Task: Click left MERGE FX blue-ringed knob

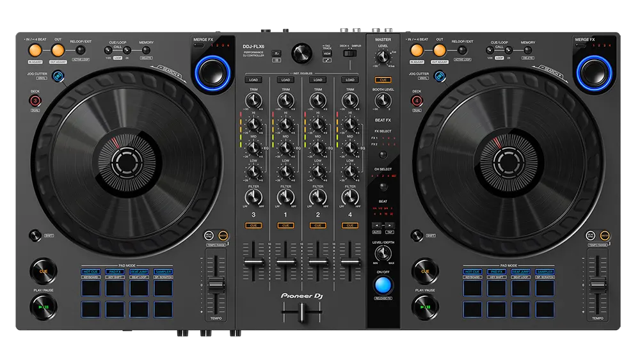Action: coord(212,73)
